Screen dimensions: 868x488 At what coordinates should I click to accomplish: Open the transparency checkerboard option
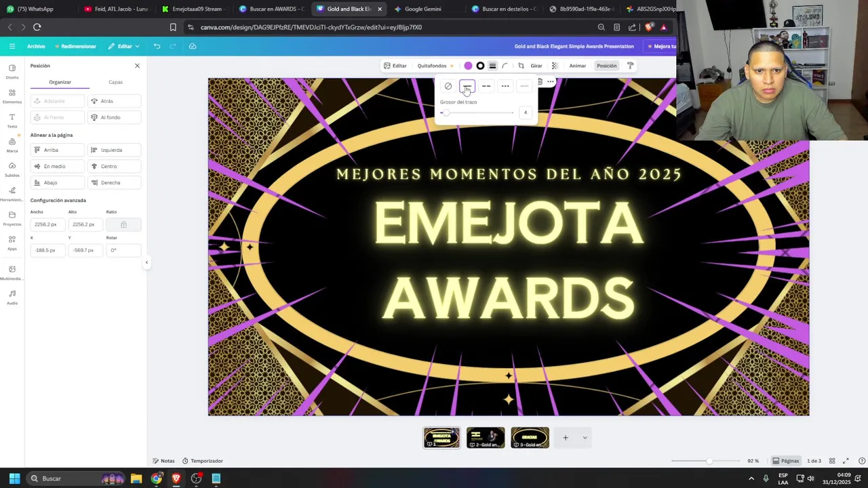(x=555, y=66)
